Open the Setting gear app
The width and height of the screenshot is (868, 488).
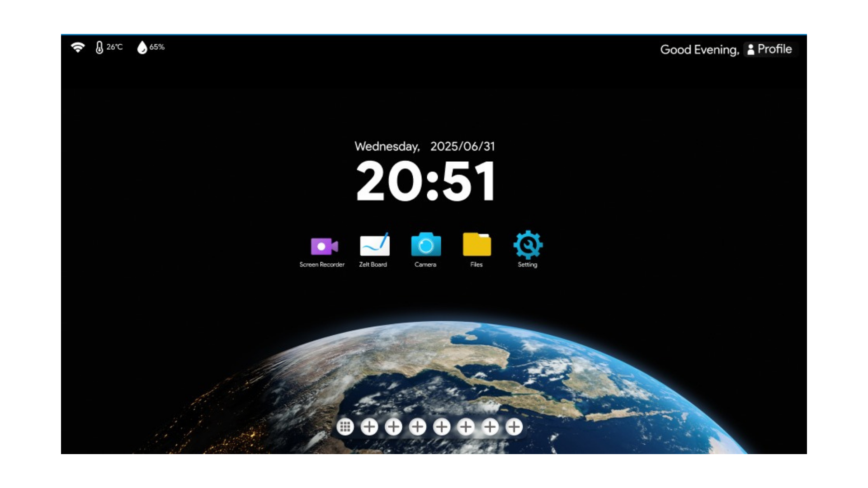(528, 245)
